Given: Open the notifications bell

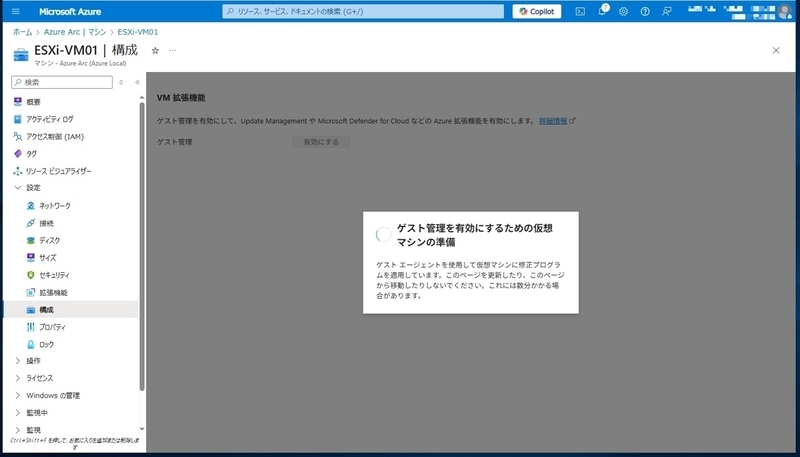Looking at the screenshot, I should click(x=602, y=11).
